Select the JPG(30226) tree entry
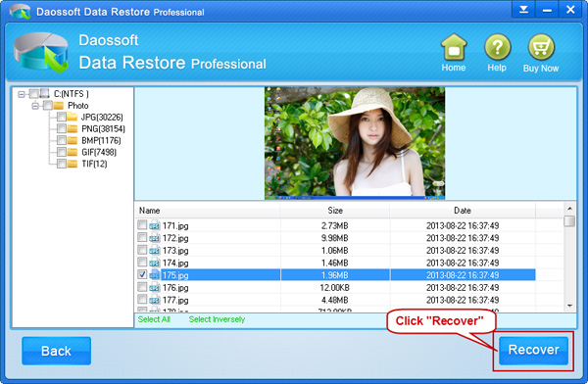The image size is (588, 384). 102,118
